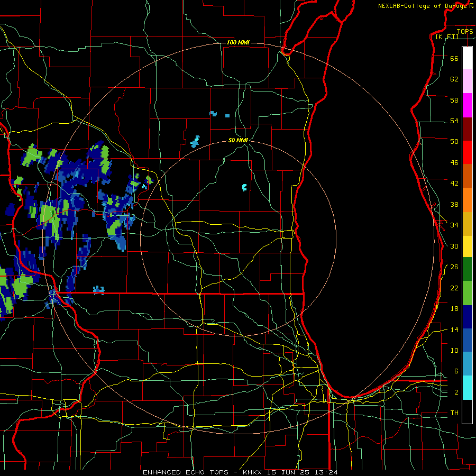The image size is (476, 476).
Task: Click the 13:24 timestamp in the caption
Action: click(x=327, y=472)
